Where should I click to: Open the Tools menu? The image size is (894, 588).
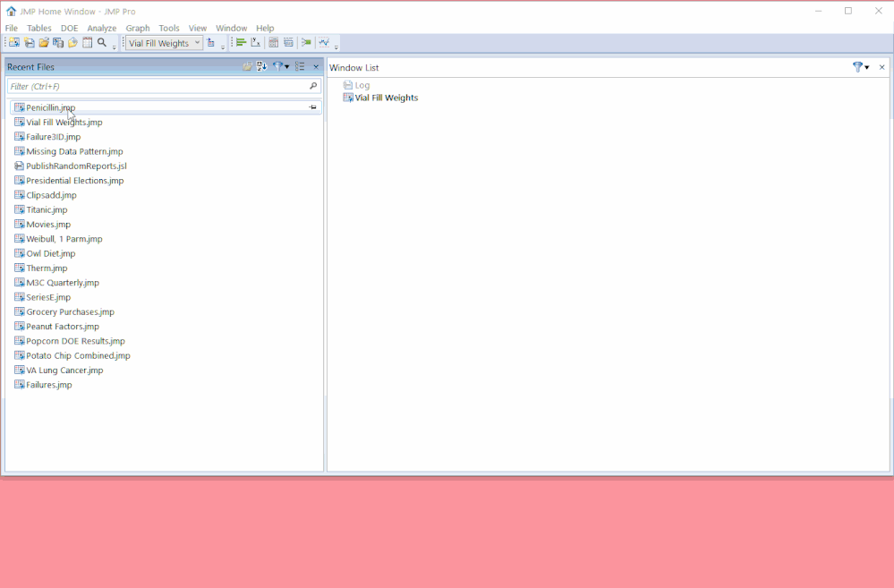(x=169, y=28)
